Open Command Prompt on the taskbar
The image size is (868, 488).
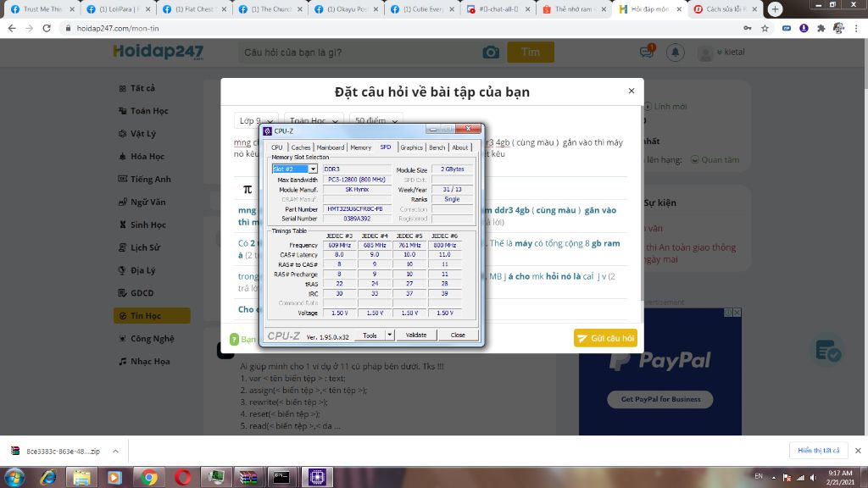pos(281,477)
